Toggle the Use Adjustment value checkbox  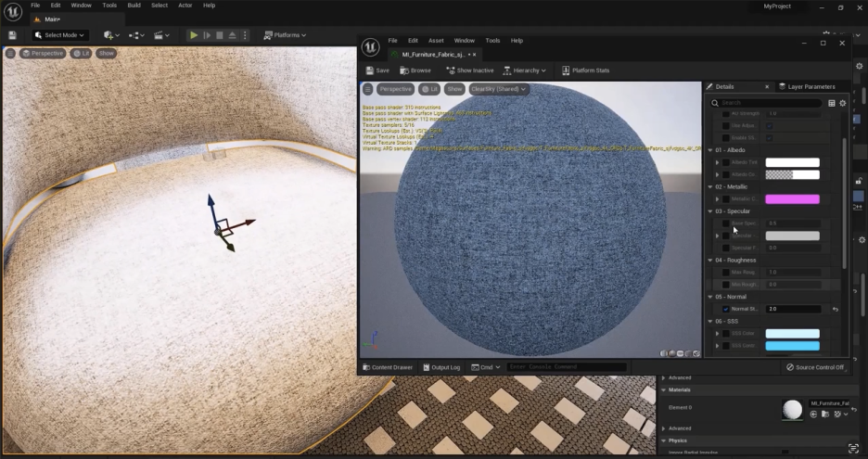coord(770,126)
